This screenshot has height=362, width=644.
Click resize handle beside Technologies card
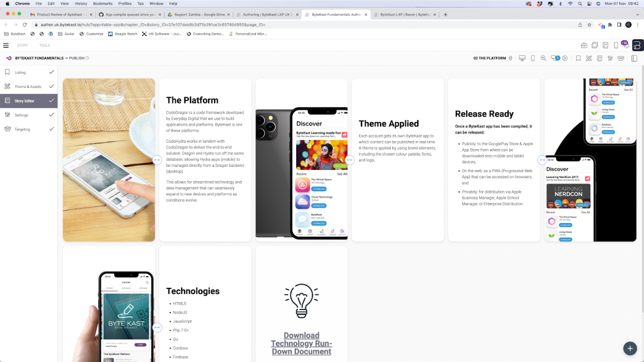click(x=157, y=327)
